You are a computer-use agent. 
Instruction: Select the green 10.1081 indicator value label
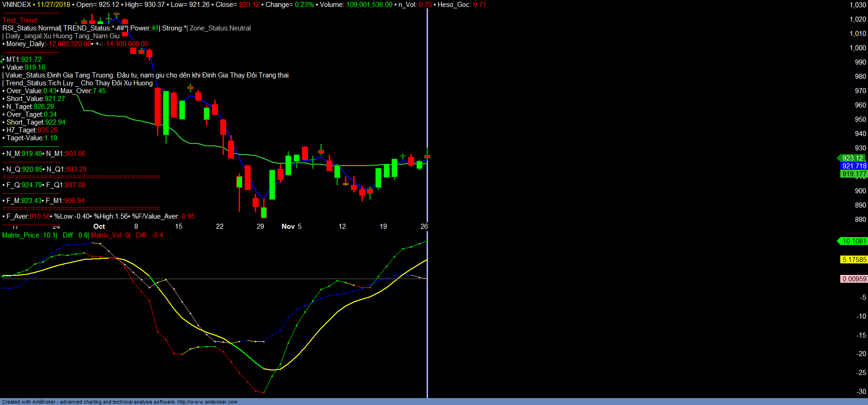(x=854, y=241)
